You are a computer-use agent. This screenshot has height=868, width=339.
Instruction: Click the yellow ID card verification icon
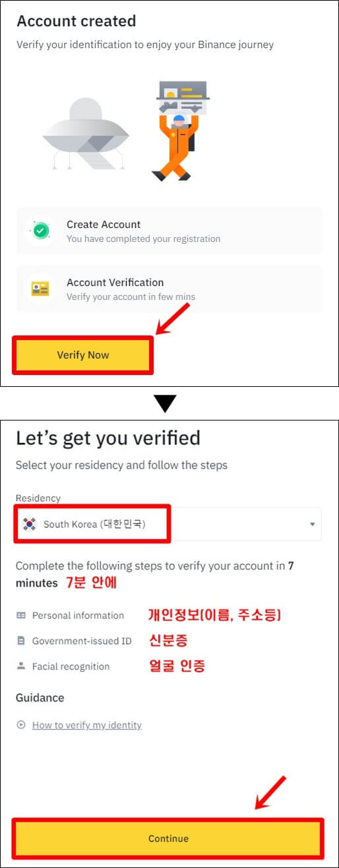click(40, 289)
